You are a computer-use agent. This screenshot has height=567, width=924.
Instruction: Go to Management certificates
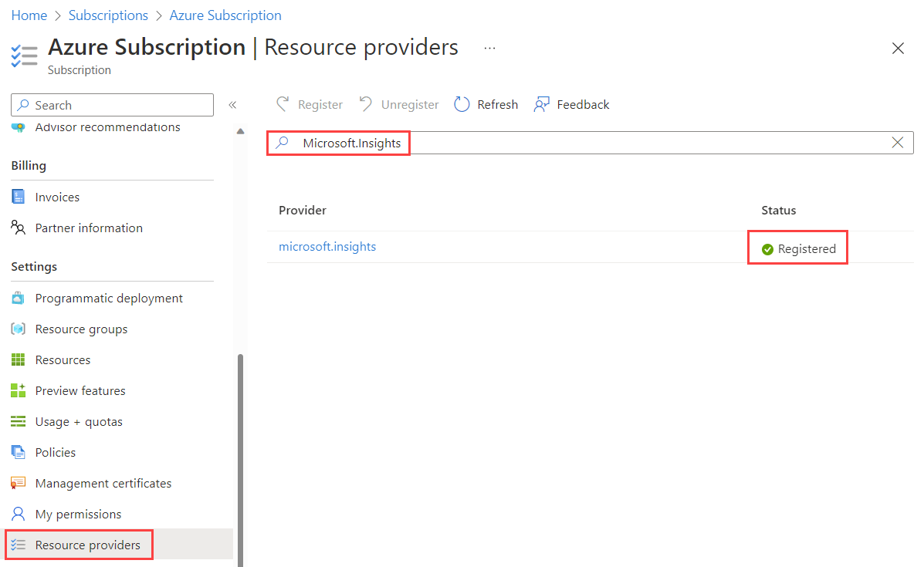[103, 484]
